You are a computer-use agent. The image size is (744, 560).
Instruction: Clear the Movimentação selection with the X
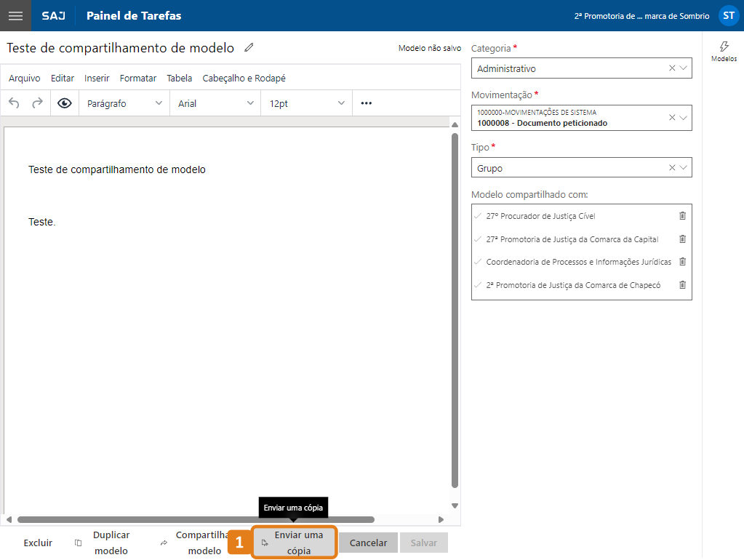(673, 118)
